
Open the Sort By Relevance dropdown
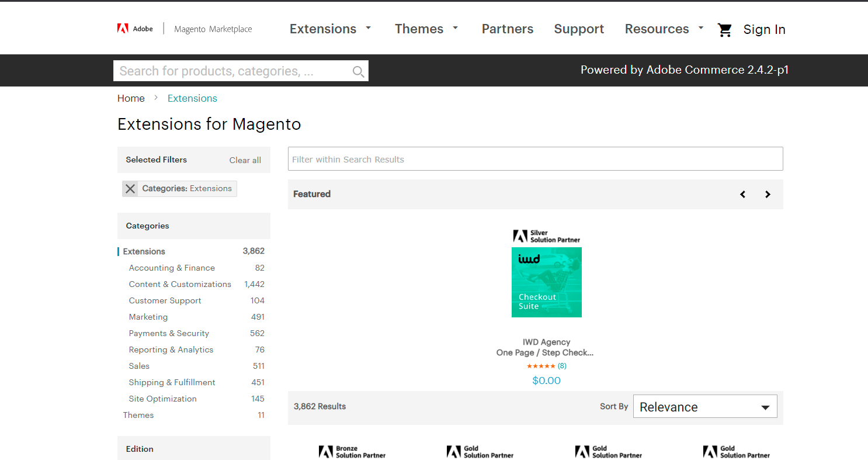pyautogui.click(x=704, y=407)
